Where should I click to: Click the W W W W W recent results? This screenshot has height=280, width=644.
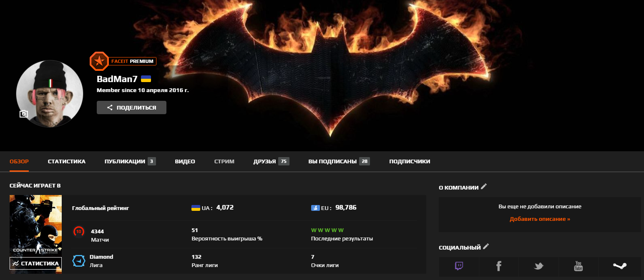327,230
